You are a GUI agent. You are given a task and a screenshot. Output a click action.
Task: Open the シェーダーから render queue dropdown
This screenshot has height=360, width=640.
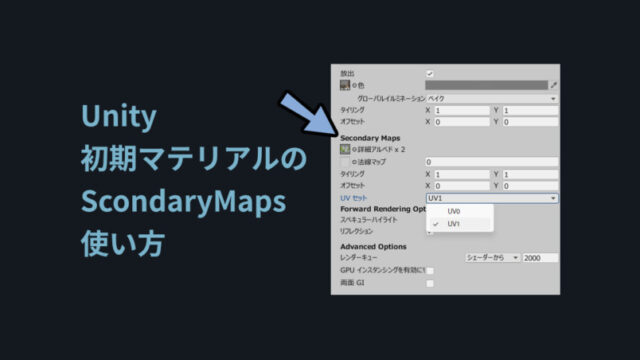(x=492, y=258)
